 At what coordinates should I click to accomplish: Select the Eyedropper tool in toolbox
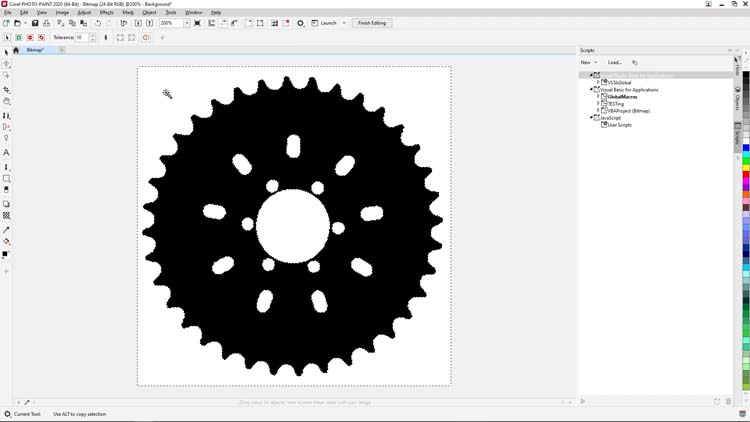click(x=6, y=230)
